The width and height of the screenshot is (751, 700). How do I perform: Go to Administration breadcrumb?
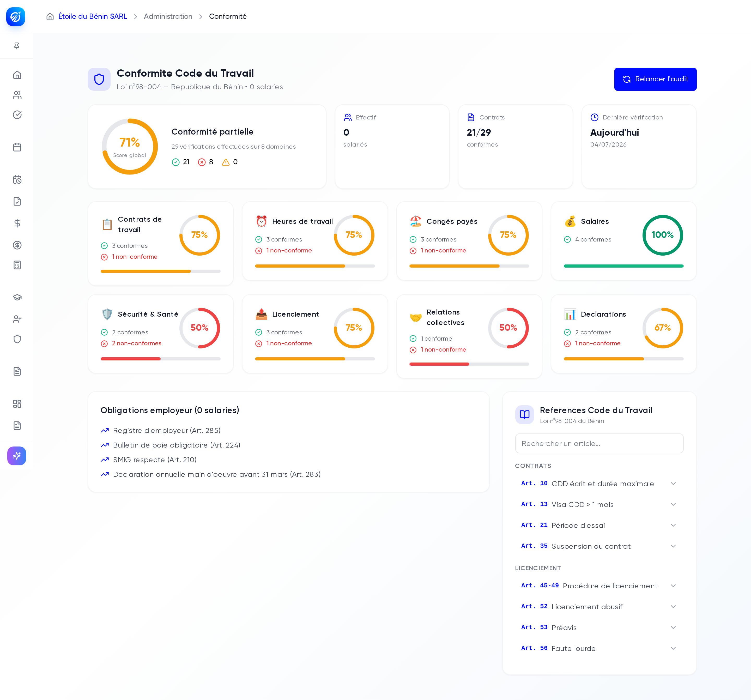tap(168, 17)
